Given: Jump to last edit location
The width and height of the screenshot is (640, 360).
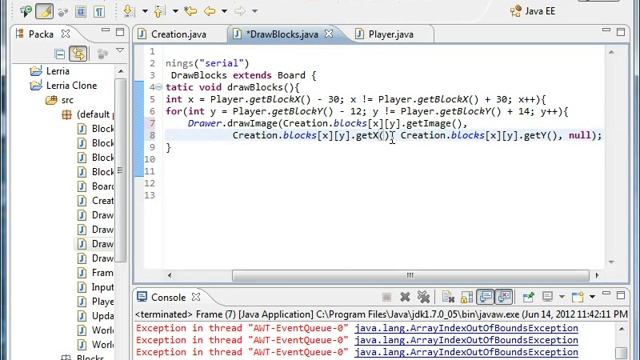Looking at the screenshot, I should [x=190, y=11].
